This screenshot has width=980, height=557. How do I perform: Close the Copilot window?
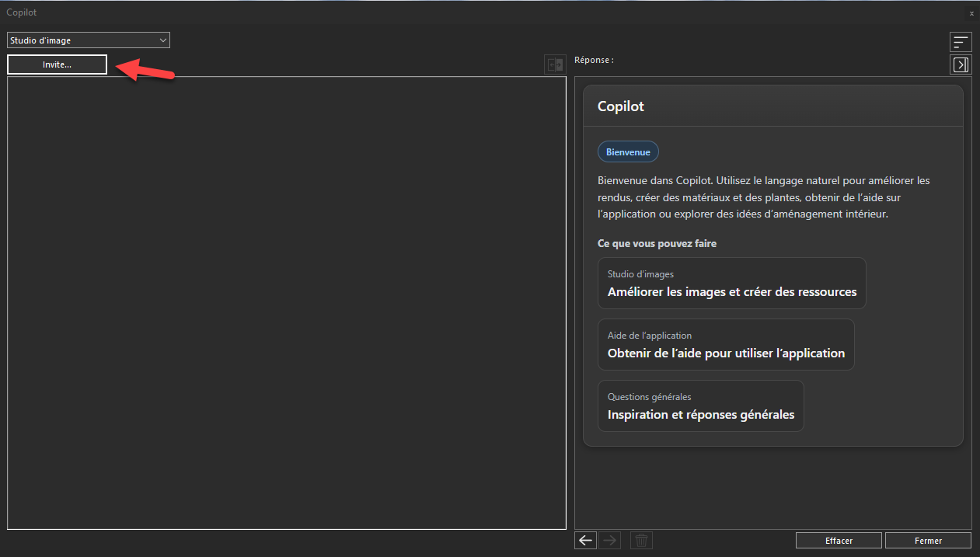[x=971, y=13]
